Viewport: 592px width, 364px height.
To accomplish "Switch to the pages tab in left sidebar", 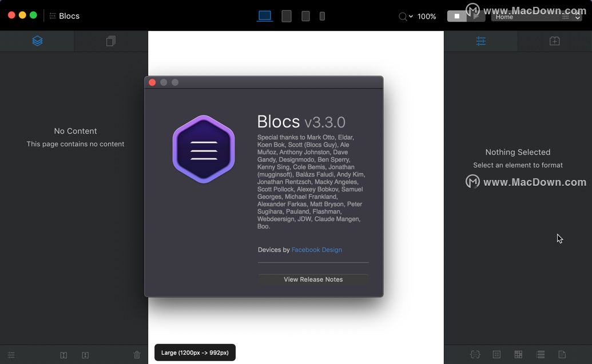I will tap(110, 41).
